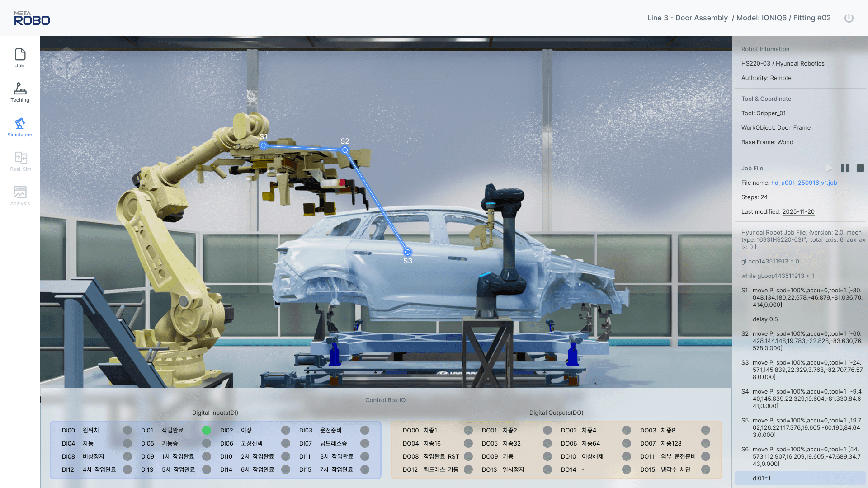Toggle the DO13 일시정지 output indicator

[x=547, y=469]
